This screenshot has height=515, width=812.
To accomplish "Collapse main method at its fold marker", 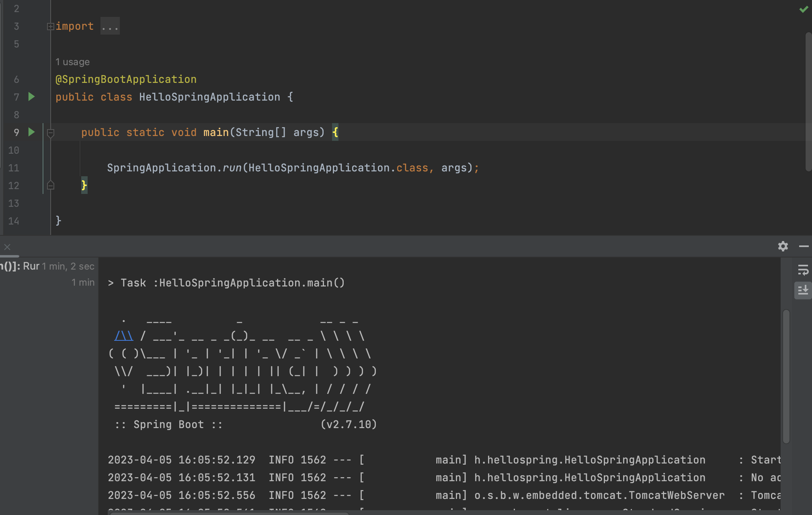I will (x=51, y=133).
